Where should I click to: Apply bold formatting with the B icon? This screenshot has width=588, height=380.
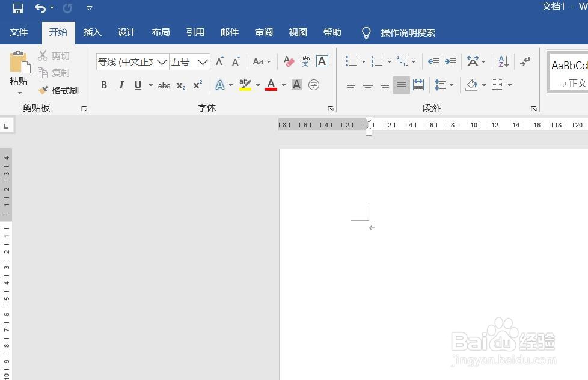click(x=103, y=85)
